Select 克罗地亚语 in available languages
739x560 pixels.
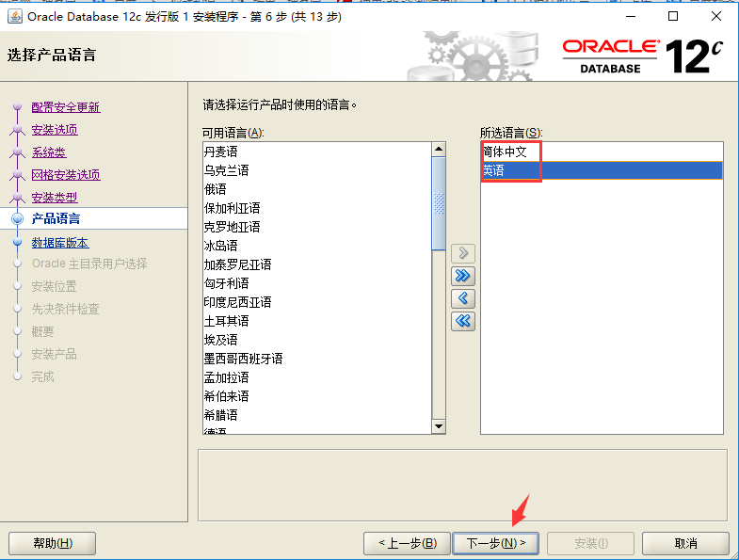[317, 227]
